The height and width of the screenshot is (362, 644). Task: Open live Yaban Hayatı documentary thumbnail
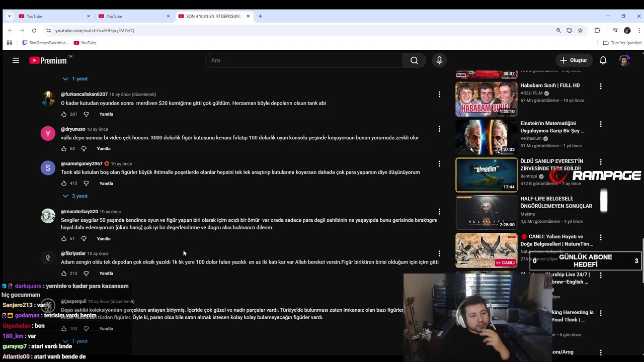(x=487, y=250)
